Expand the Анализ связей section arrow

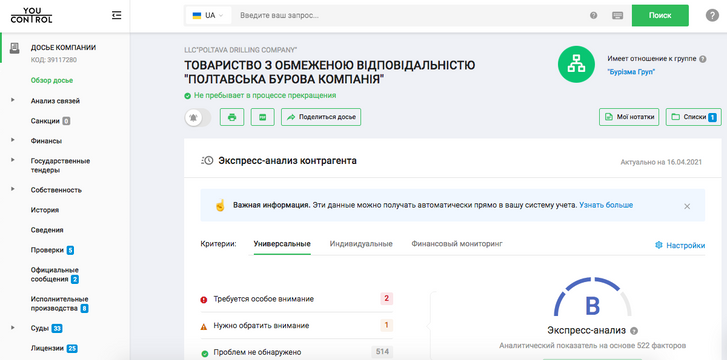coord(13,100)
